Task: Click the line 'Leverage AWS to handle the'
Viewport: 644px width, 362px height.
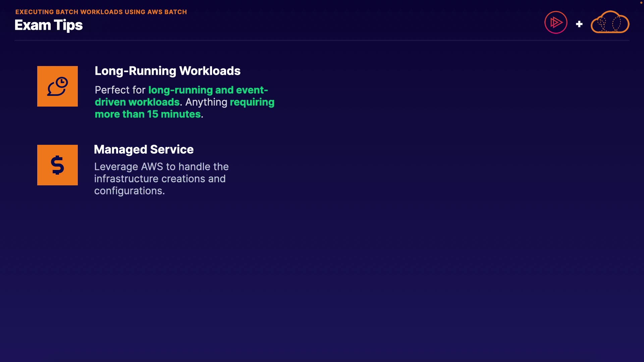Action: [x=161, y=167]
